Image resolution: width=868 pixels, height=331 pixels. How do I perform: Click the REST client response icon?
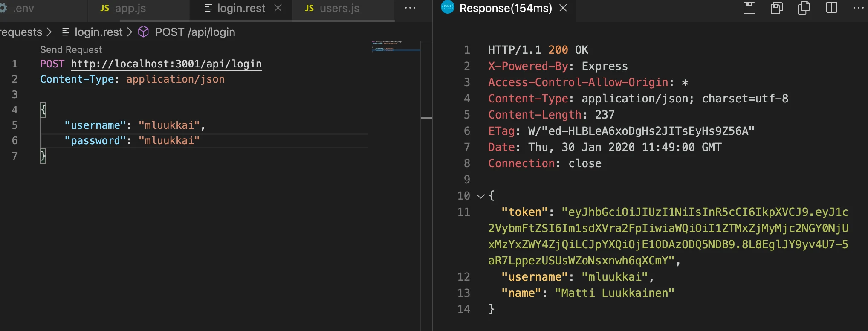(x=447, y=7)
